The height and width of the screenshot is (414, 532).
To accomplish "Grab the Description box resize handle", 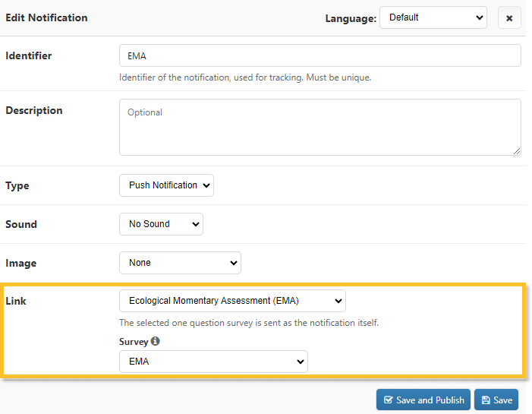I will click(516, 151).
